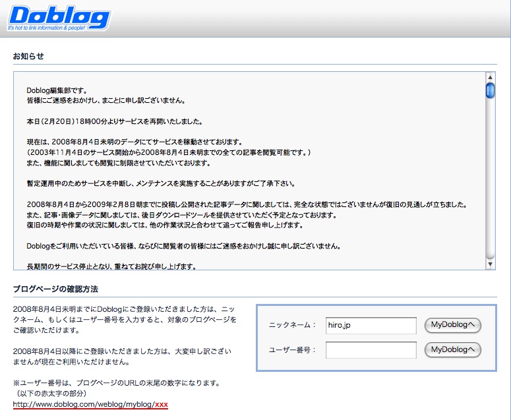
Task: Click the notice box scroll-down arrow
Action: pyautogui.click(x=490, y=264)
